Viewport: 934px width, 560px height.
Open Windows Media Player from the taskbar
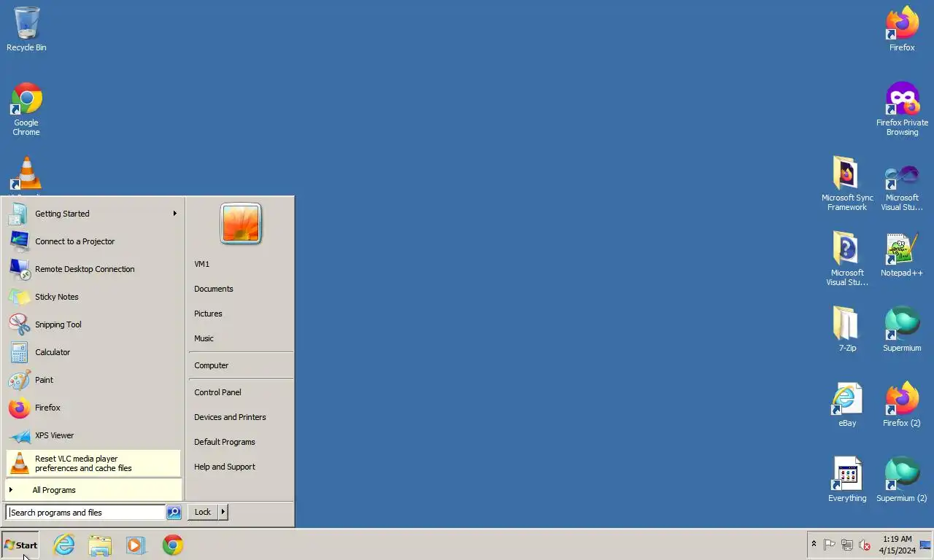point(136,545)
